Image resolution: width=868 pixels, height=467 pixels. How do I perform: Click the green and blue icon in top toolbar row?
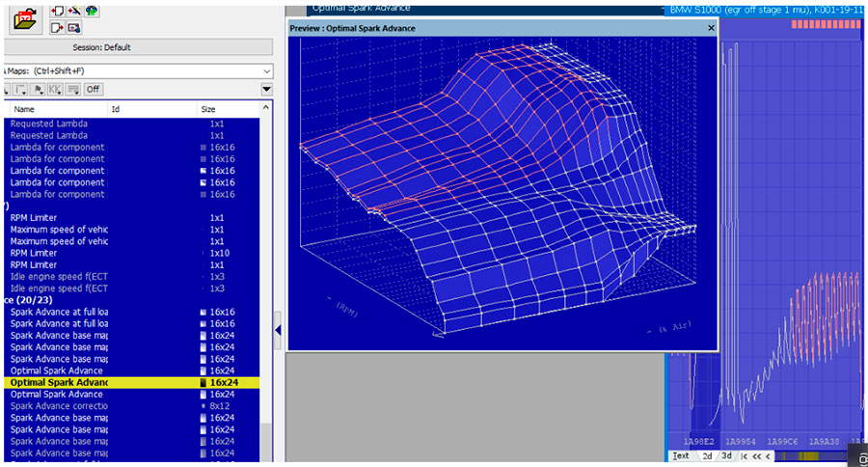(x=92, y=11)
